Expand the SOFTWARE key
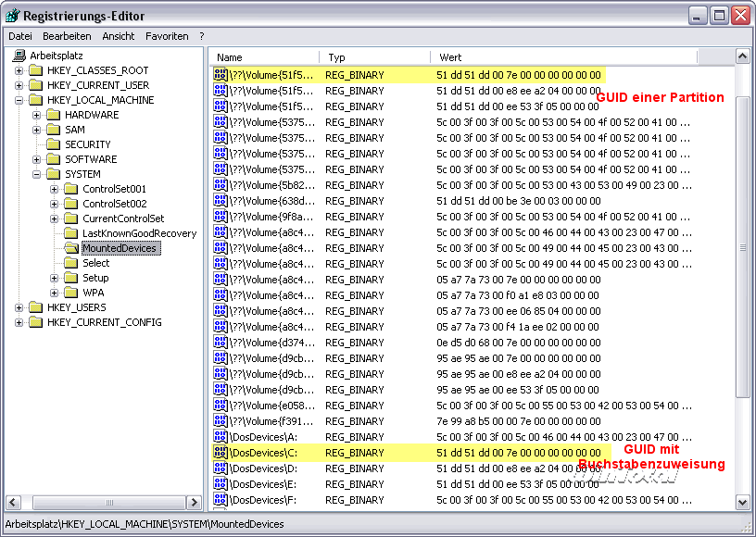756x537 pixels. click(x=37, y=159)
